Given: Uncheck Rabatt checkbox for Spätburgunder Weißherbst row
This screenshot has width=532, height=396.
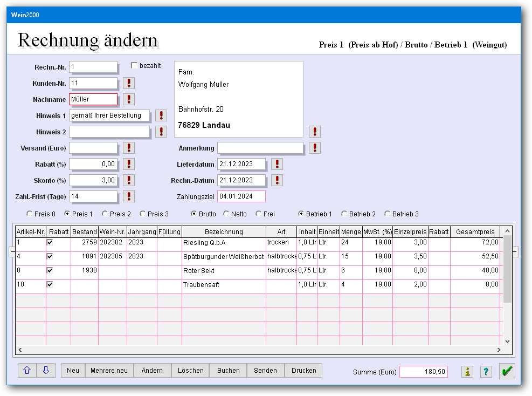Looking at the screenshot, I should 50,256.
